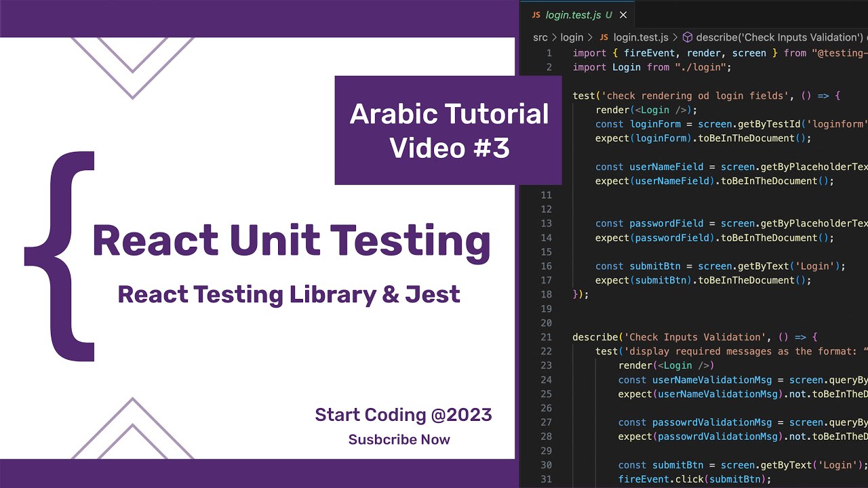The height and width of the screenshot is (488, 868).
Task: Click line number 16 in the gutter
Action: pos(546,266)
